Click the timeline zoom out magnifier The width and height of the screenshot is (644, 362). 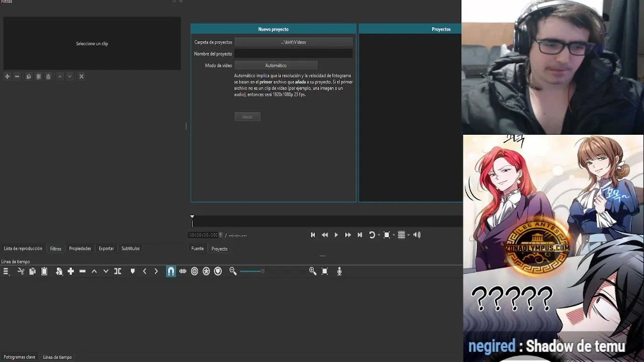pos(233,271)
